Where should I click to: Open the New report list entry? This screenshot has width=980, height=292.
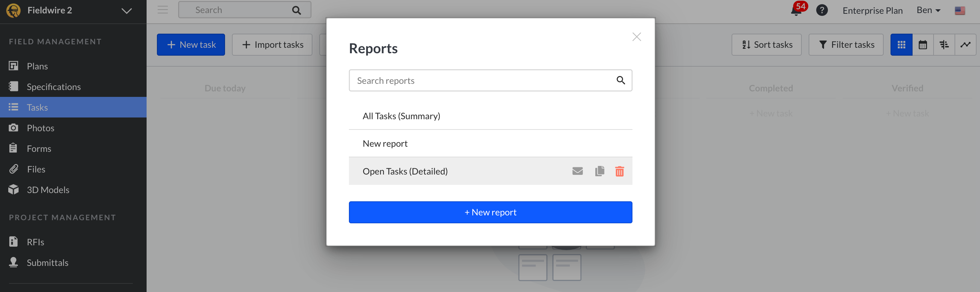tap(490, 144)
